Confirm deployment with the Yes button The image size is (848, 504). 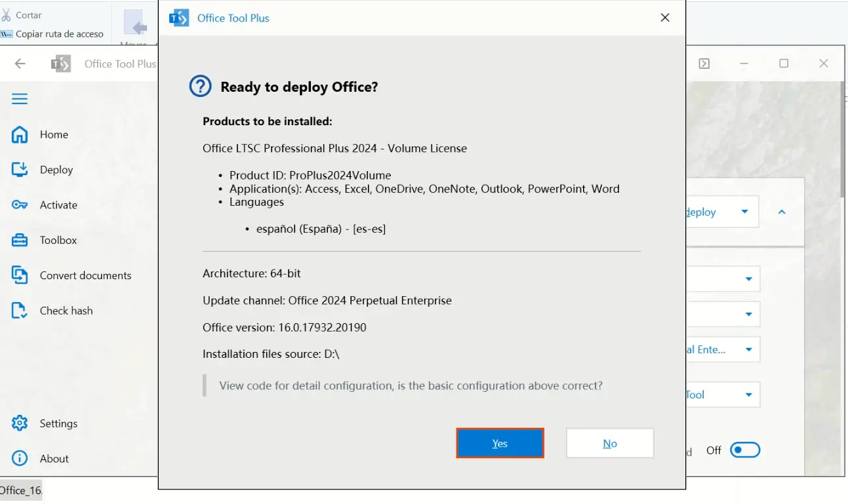pos(500,443)
